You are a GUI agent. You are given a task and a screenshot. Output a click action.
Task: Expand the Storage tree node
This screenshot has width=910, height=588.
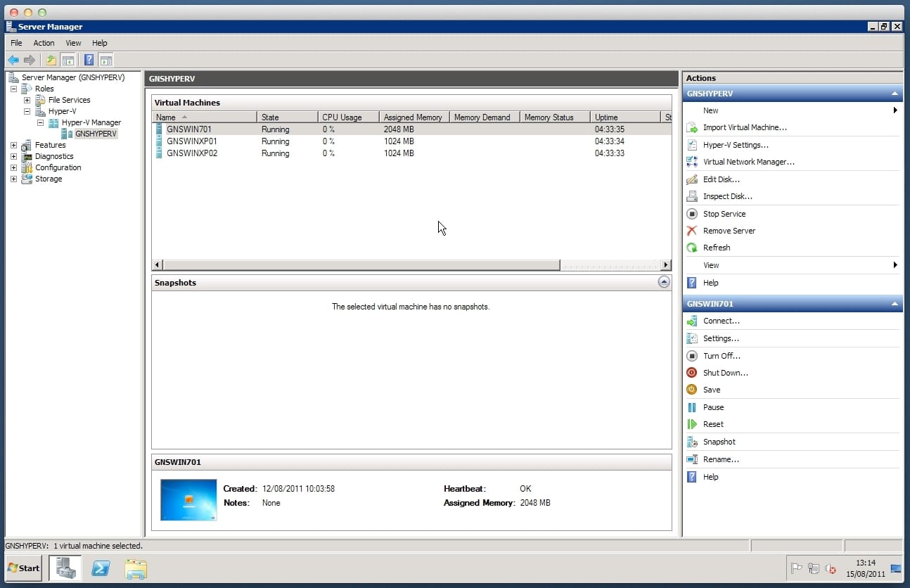point(13,179)
